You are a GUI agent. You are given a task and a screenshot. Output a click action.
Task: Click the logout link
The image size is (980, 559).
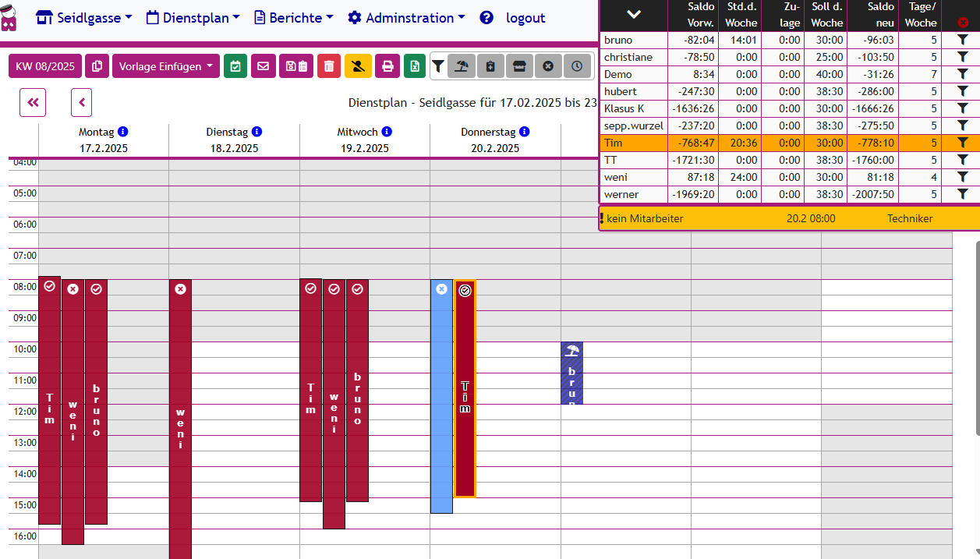tap(525, 17)
